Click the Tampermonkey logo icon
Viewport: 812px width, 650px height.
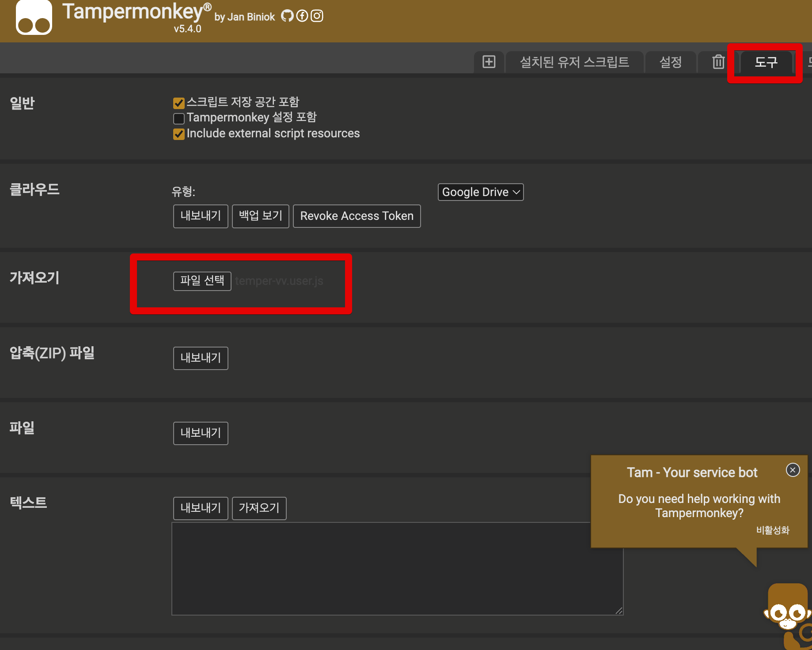[34, 19]
